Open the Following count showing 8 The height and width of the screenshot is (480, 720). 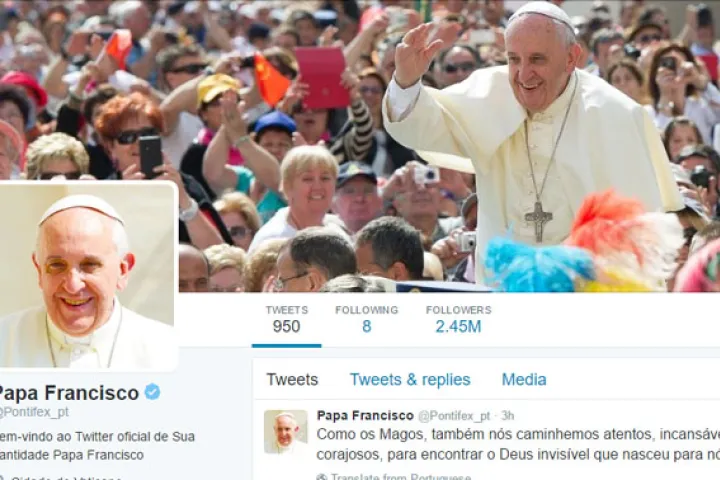[366, 320]
